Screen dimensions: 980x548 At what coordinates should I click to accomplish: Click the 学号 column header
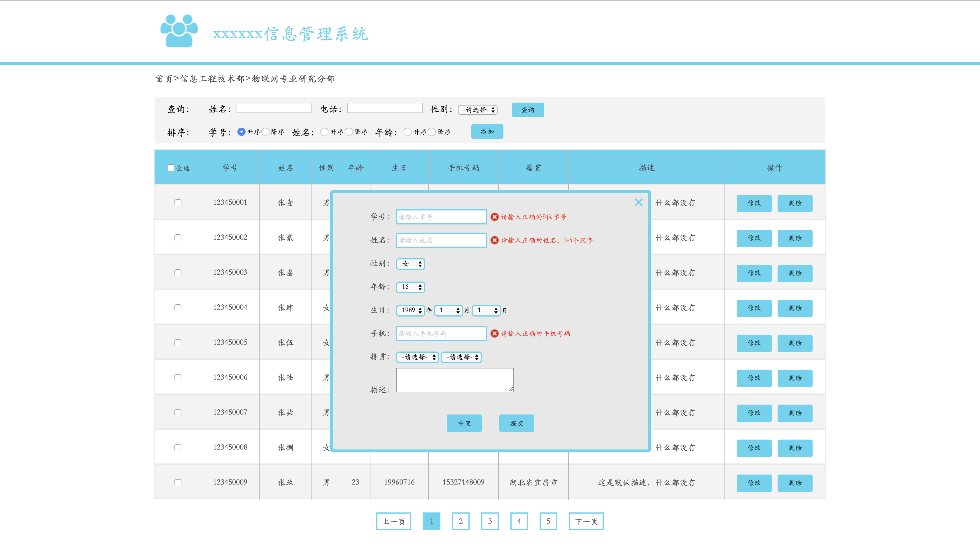[230, 168]
